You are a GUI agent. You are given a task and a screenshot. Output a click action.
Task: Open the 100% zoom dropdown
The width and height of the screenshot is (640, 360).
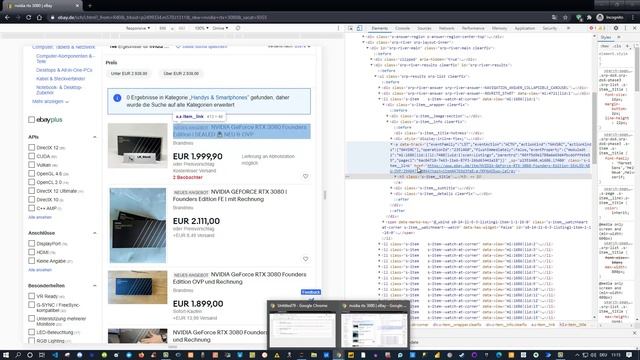click(x=201, y=28)
